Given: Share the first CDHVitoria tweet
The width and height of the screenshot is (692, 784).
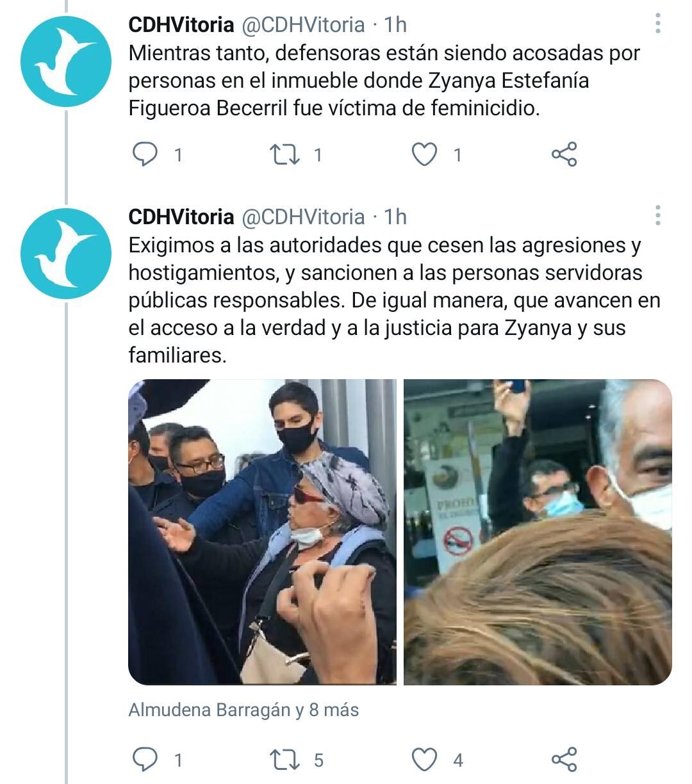Looking at the screenshot, I should [x=564, y=154].
